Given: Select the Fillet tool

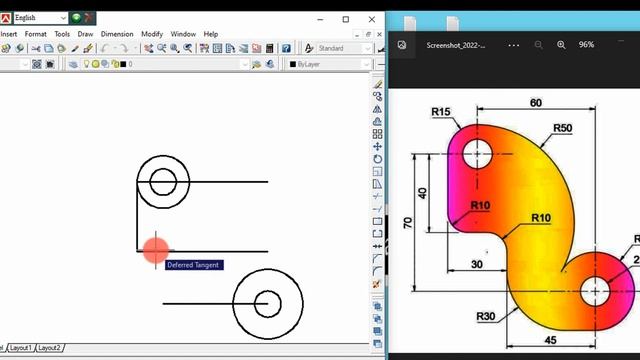Looking at the screenshot, I should (378, 271).
